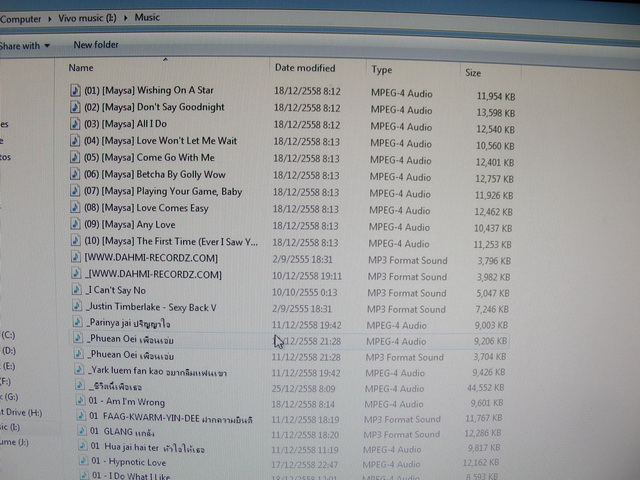The image size is (640, 480).
Task: Click the 11,954 KB size cell
Action: tap(496, 97)
